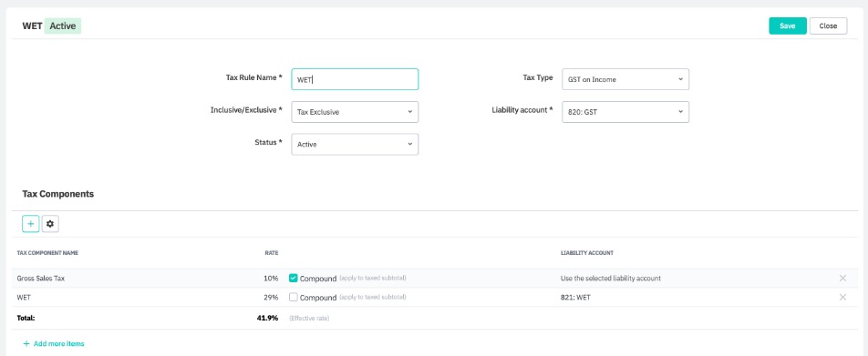Click the Rate column header
Screen dimensions: 868x356
coord(272,252)
